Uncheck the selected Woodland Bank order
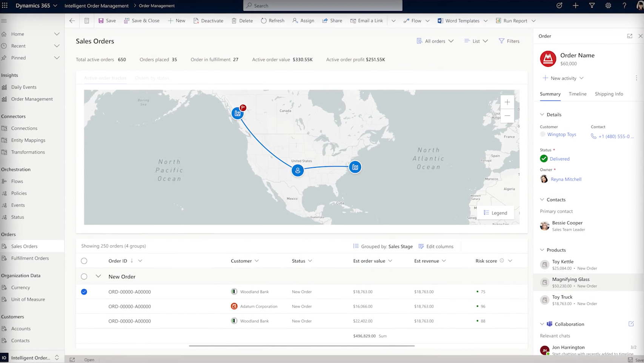644x363 pixels. click(x=84, y=292)
